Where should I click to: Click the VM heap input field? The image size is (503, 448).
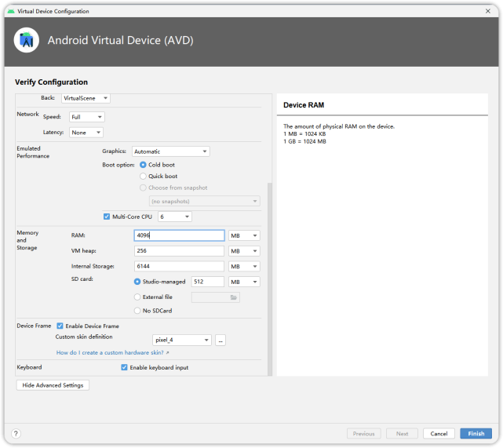(179, 251)
